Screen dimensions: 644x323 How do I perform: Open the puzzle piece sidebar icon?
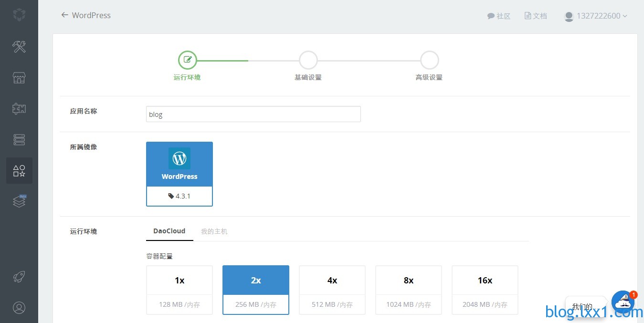click(19, 109)
